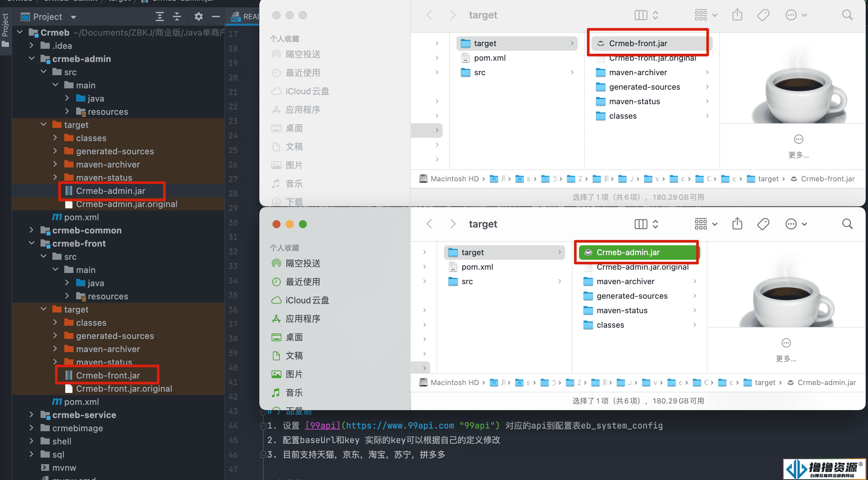
Task: Open more actions menu in top Finder
Action: pyautogui.click(x=796, y=15)
